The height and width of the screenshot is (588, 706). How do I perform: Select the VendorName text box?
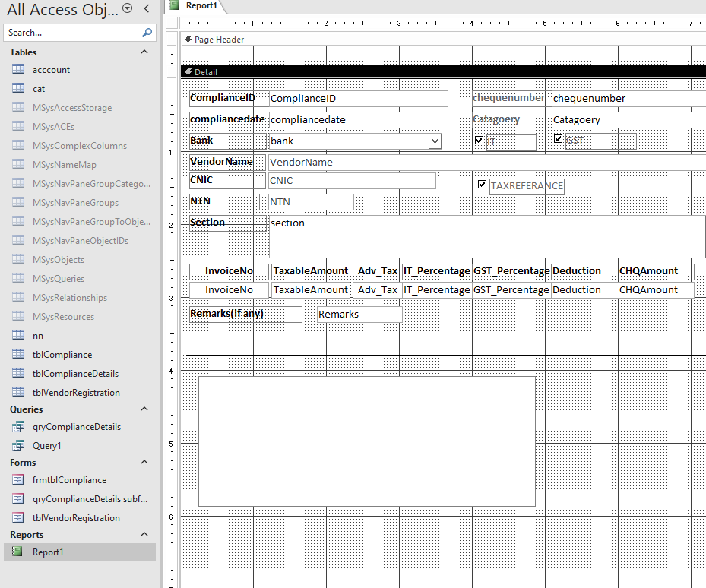click(487, 162)
